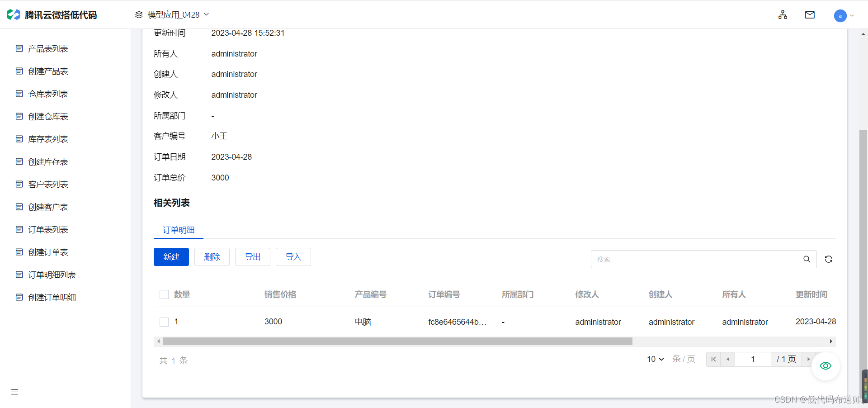Click the 销售价格 column header
Image resolution: width=868 pixels, height=408 pixels.
pyautogui.click(x=280, y=294)
